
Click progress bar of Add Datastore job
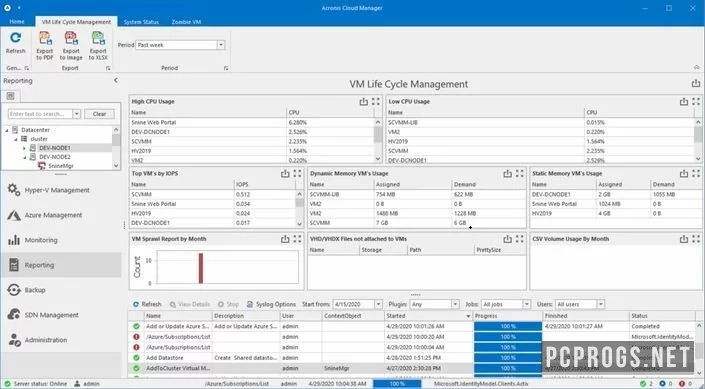point(508,358)
